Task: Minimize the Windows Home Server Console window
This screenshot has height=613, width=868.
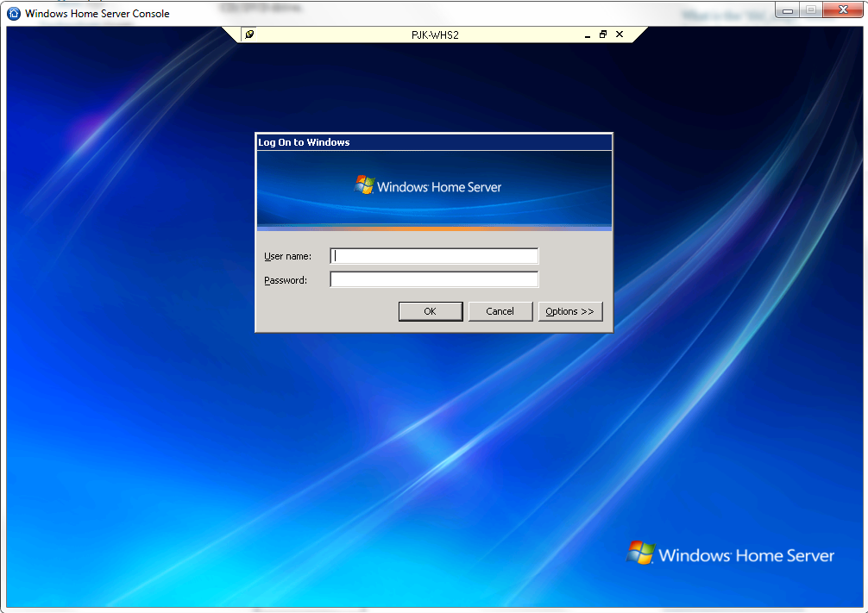Action: [788, 10]
